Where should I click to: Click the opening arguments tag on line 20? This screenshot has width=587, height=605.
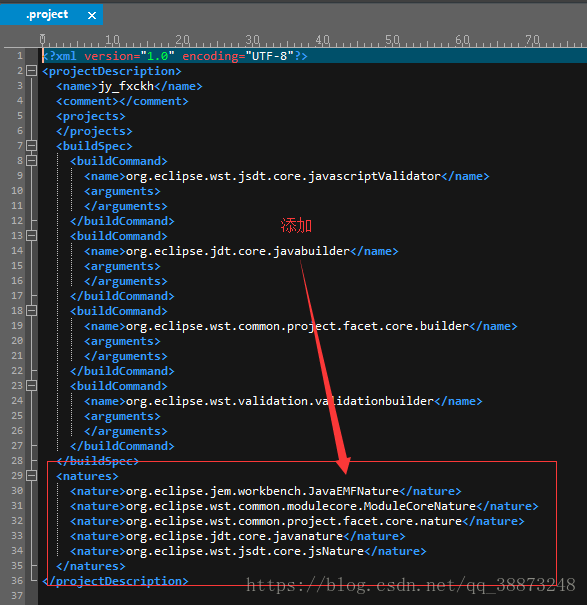pyautogui.click(x=122, y=341)
